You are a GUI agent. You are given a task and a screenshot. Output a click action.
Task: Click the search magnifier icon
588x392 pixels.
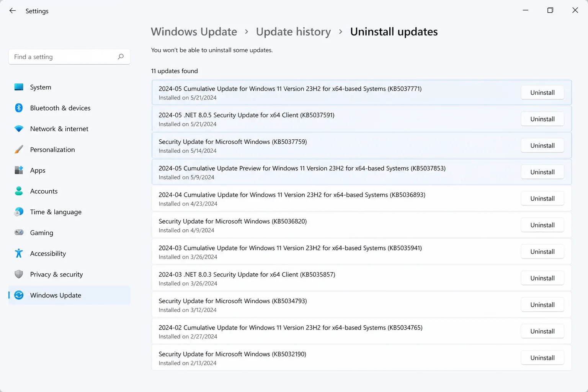(x=121, y=57)
